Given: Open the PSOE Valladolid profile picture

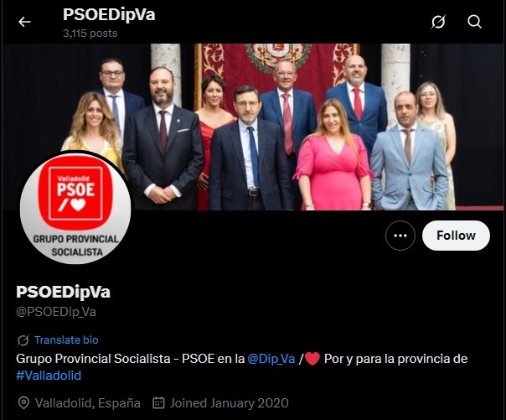Looking at the screenshot, I should 75,208.
